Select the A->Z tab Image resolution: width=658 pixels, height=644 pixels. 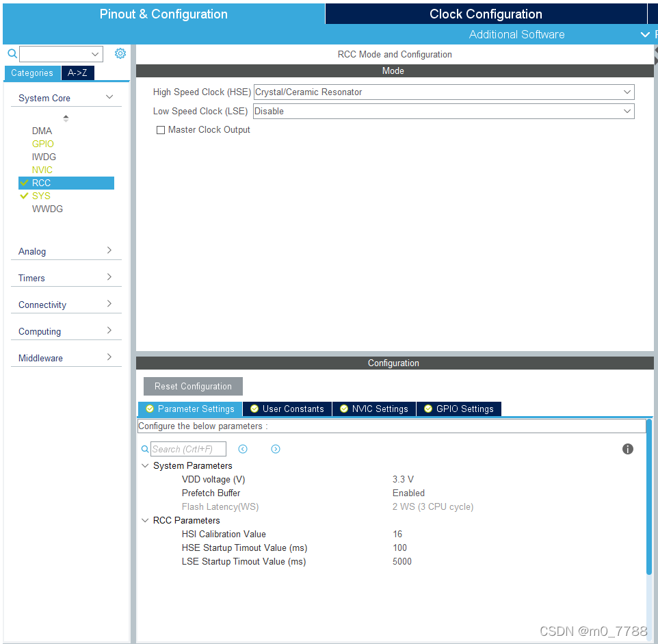click(78, 73)
